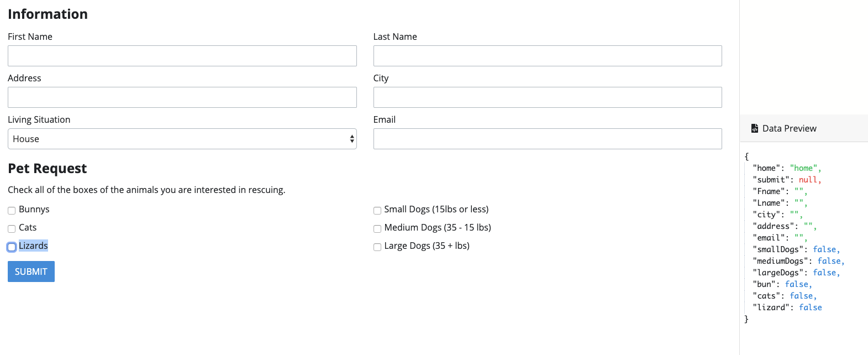Check the Bunnys checkbox

tap(12, 211)
